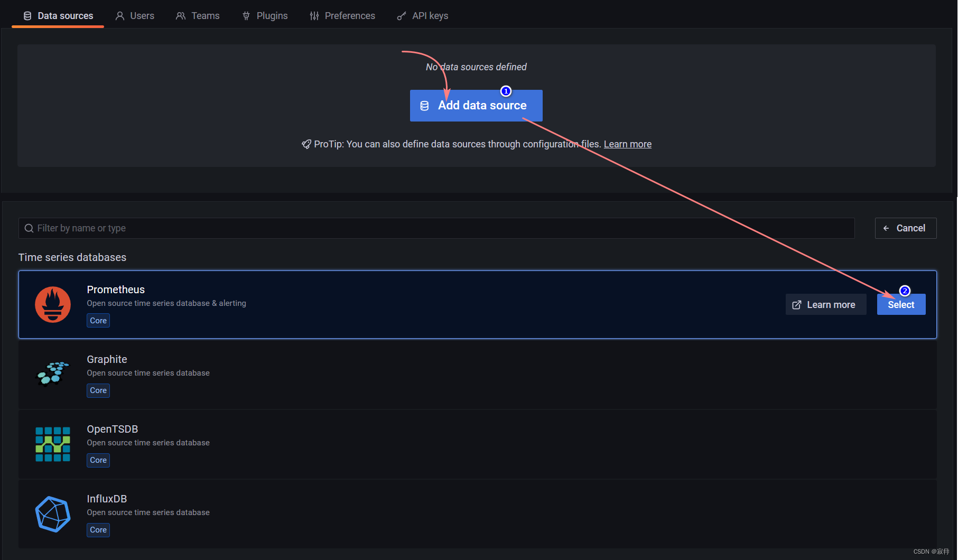958x560 pixels.
Task: Click the search magnifier icon in filter
Action: [x=29, y=228]
